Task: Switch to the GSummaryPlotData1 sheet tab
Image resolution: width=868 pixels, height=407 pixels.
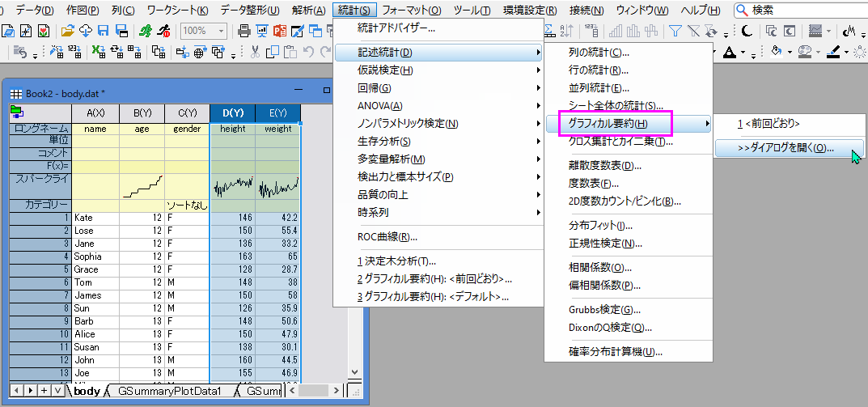Action: click(169, 391)
